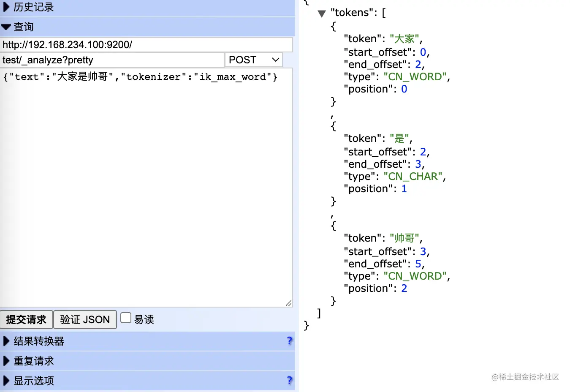Click the server URL input field

pos(147,45)
